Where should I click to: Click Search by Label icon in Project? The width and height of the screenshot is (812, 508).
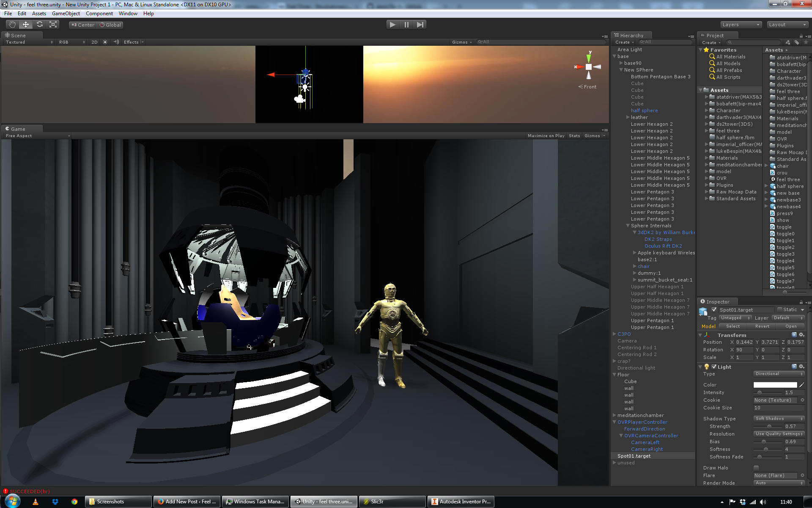(797, 42)
